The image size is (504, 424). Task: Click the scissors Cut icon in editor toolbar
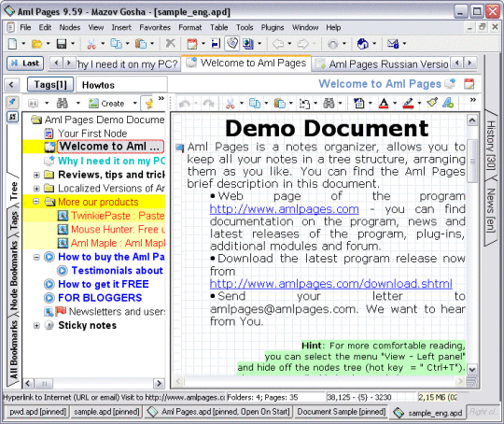[x=231, y=104]
